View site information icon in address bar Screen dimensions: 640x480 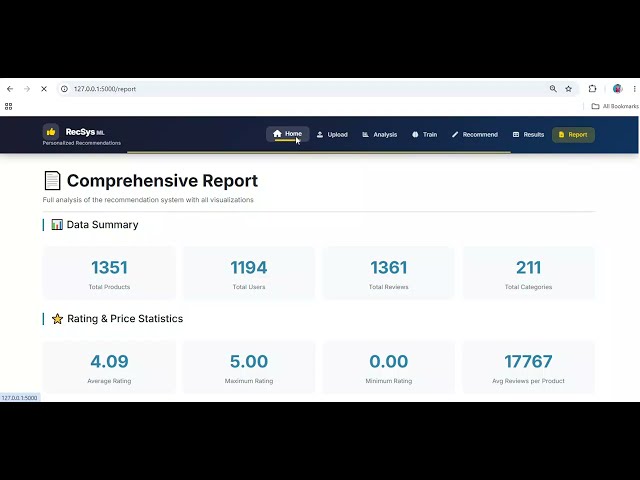coord(64,89)
